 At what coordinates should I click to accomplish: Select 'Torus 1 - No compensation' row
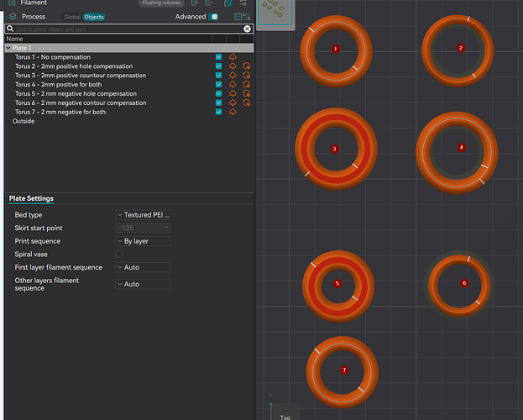[52, 57]
